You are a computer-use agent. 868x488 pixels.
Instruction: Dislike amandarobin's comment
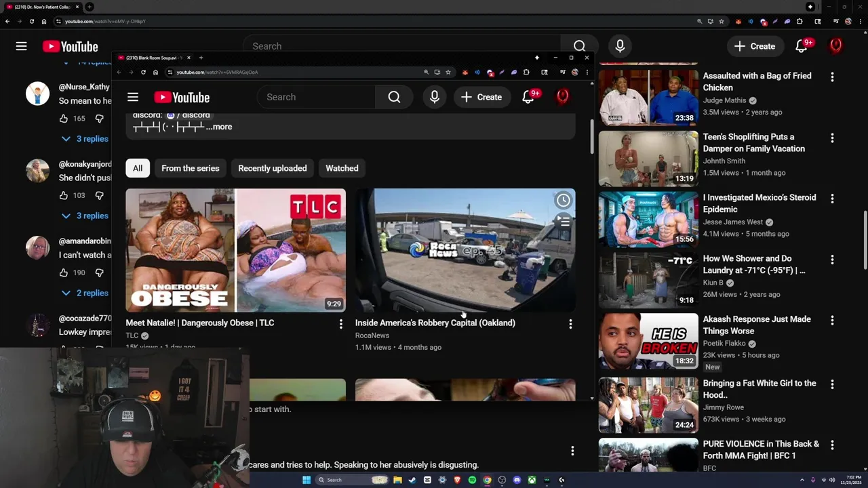pyautogui.click(x=99, y=272)
